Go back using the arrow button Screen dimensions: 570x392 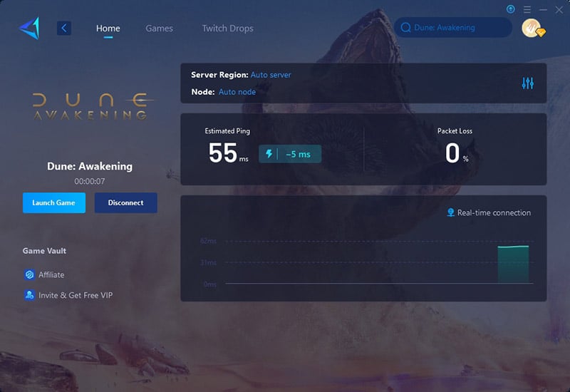[64, 28]
